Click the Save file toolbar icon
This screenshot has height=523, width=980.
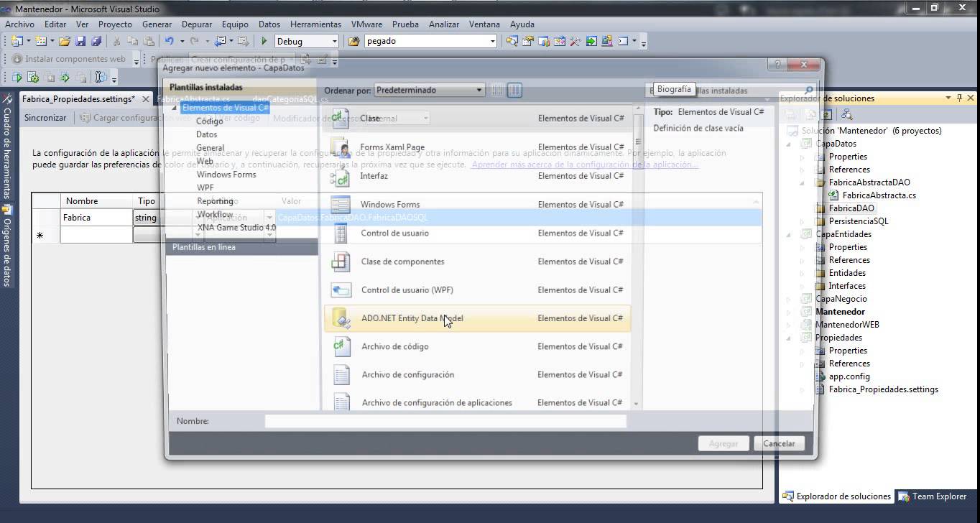(80, 42)
